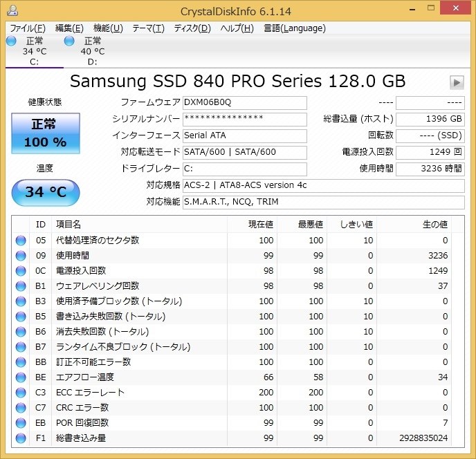Click the masked serial number field

(245, 119)
